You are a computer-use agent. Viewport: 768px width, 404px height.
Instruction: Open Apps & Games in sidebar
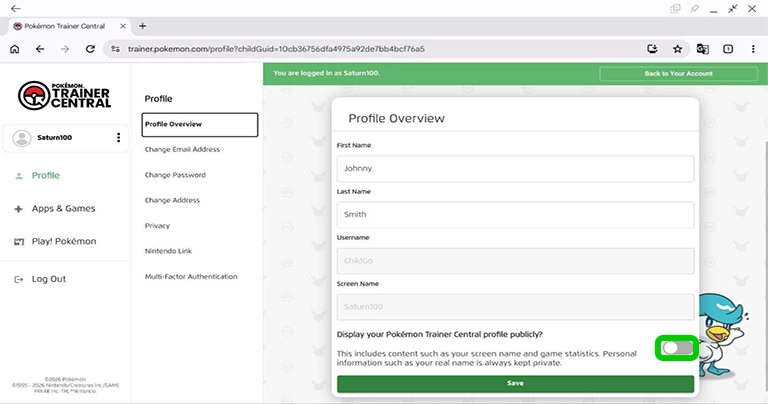(64, 209)
